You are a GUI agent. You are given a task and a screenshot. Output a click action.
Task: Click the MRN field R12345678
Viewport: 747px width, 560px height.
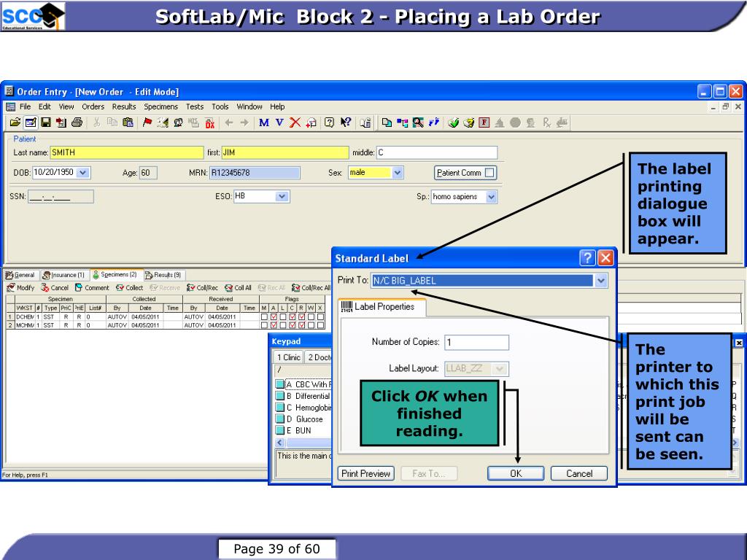(255, 172)
